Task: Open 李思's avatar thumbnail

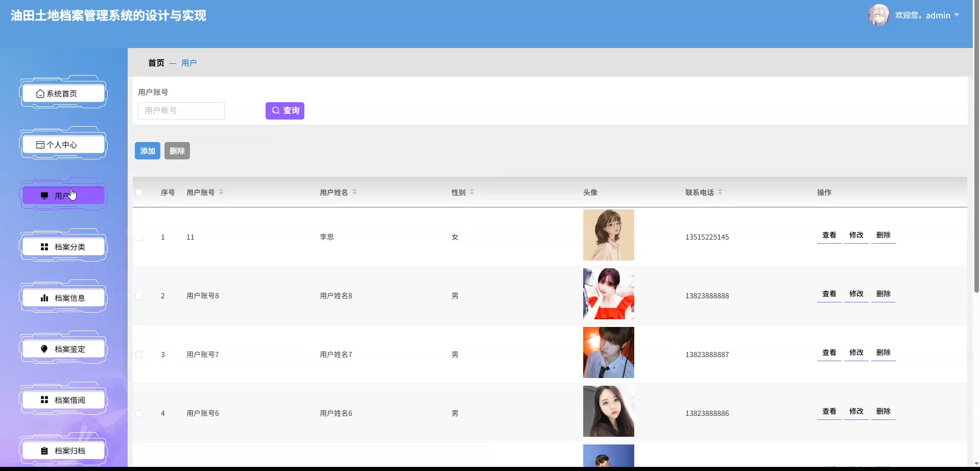Action: 609,235
